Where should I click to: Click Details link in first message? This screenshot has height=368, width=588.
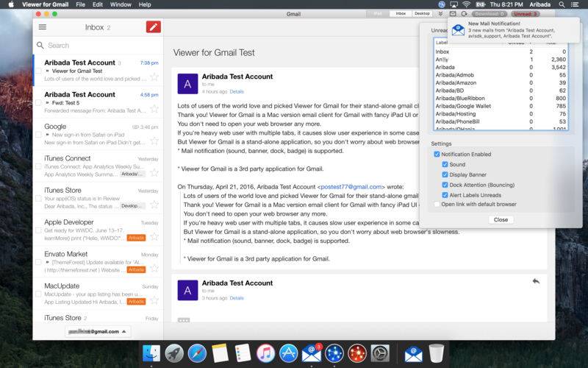(237, 91)
